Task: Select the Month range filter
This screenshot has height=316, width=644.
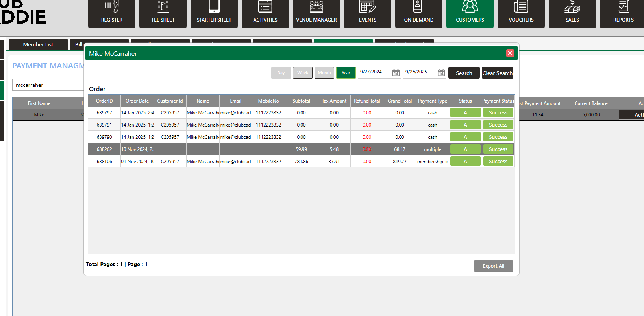Action: (x=324, y=73)
